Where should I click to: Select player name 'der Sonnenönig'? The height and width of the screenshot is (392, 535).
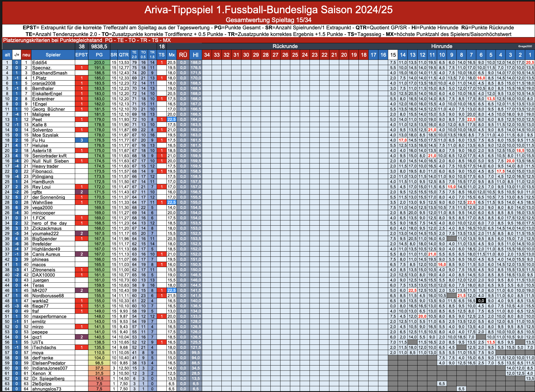pos(48,197)
